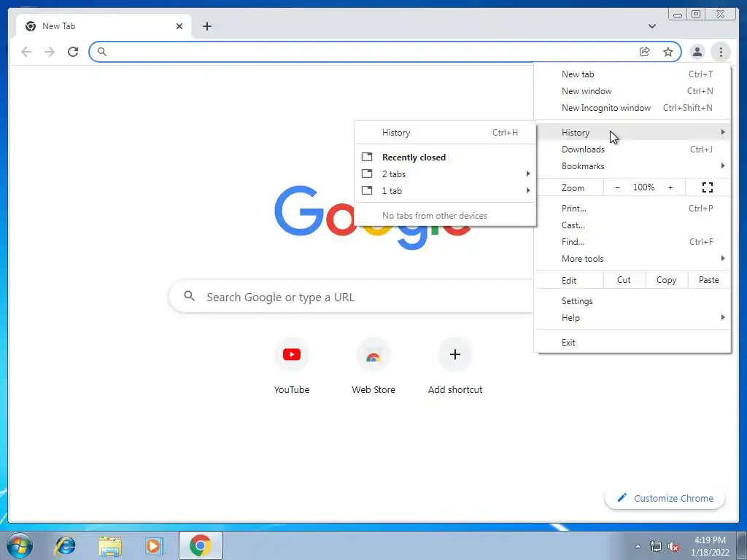Click Show desktop strip at taskbar end
Viewport: 747px width, 560px height.
click(742, 545)
